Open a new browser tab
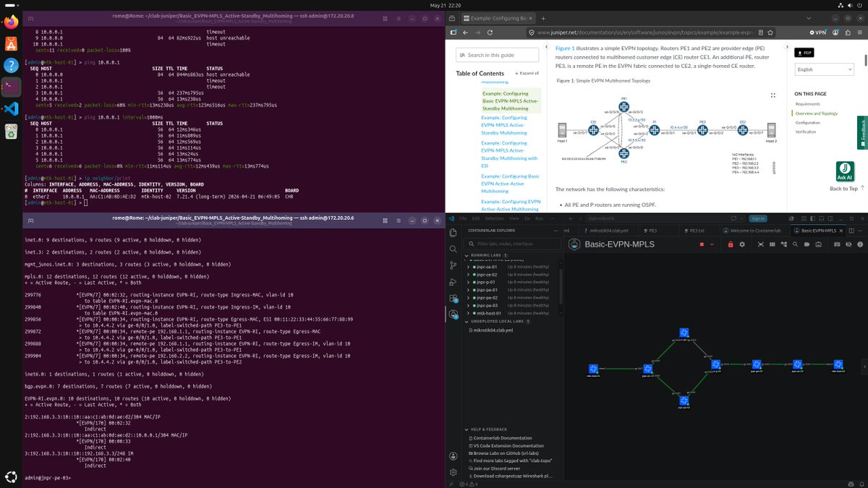The height and width of the screenshot is (488, 868). click(543, 18)
